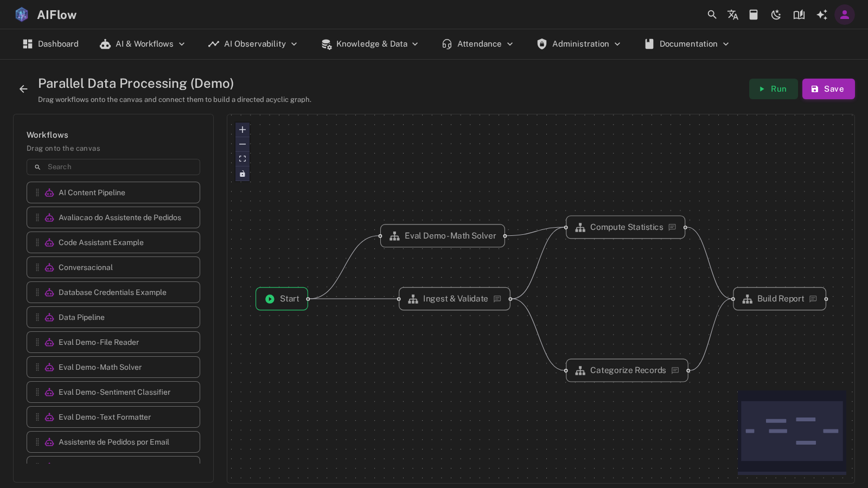Zoom out on the canvas
Image resolution: width=868 pixels, height=488 pixels.
242,144
